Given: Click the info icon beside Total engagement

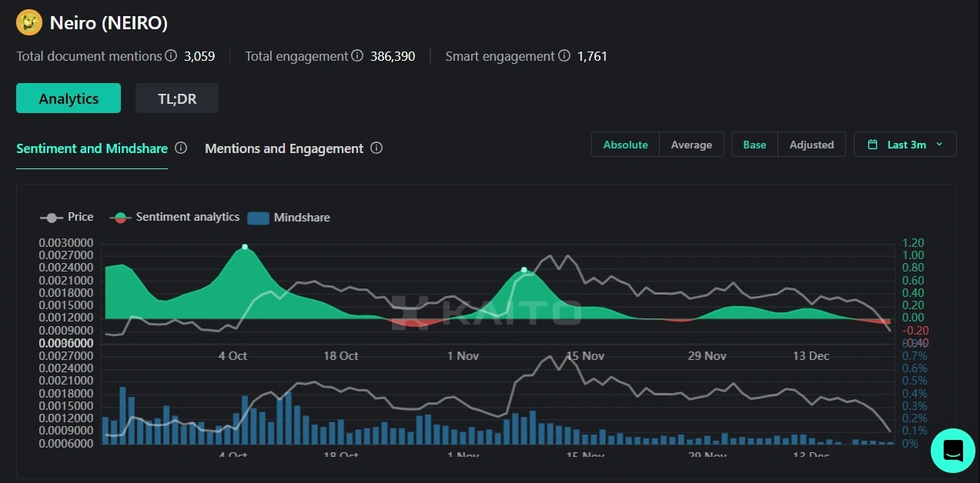Looking at the screenshot, I should point(356,55).
